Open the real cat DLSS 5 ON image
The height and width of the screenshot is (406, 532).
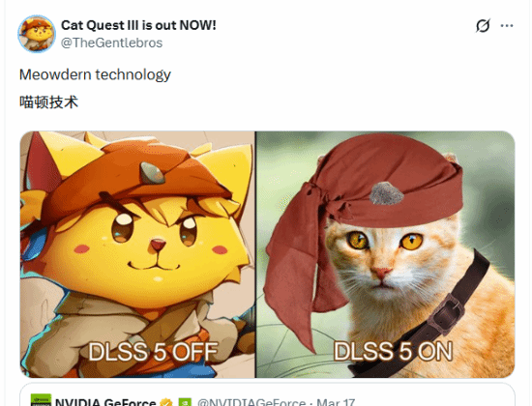385,254
